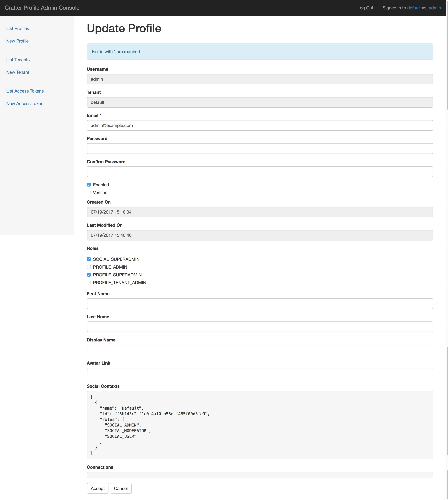Click the admin user link in header

[436, 8]
